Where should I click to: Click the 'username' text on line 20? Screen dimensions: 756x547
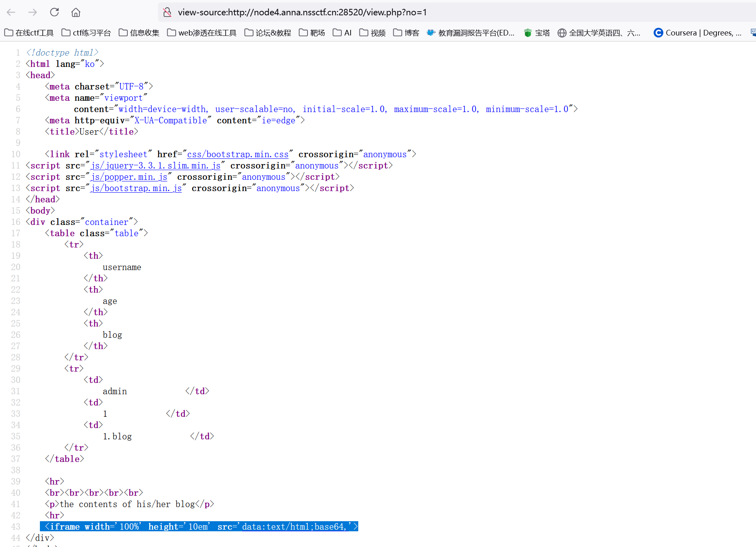pos(122,267)
